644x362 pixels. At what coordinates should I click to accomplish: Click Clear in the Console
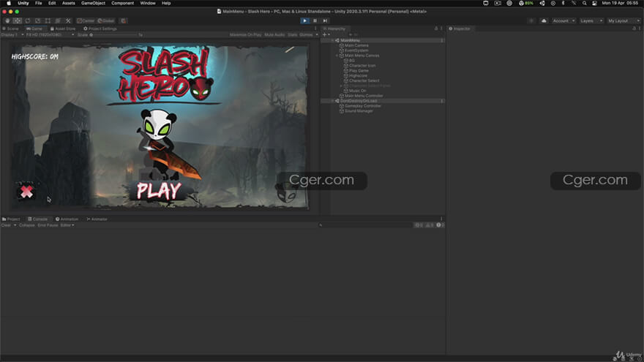(x=6, y=225)
